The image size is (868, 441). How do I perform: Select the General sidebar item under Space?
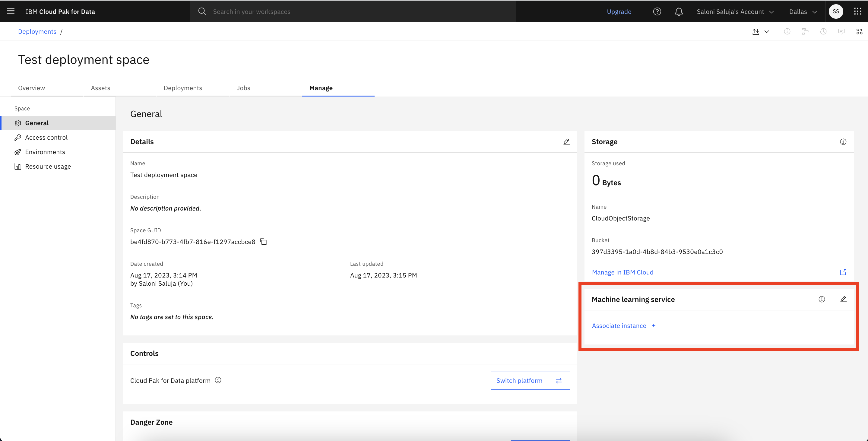coord(36,123)
